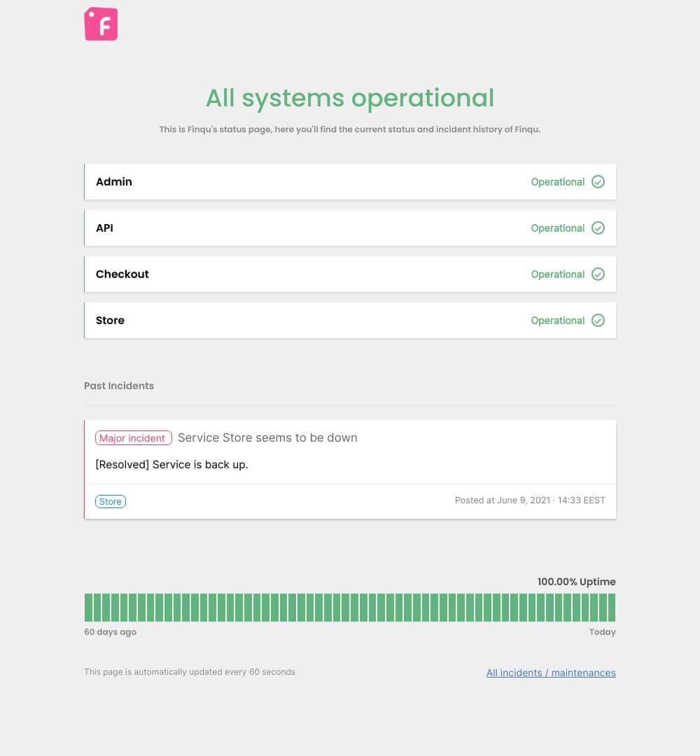Click the first uptime bar from 60 days ago

click(88, 608)
